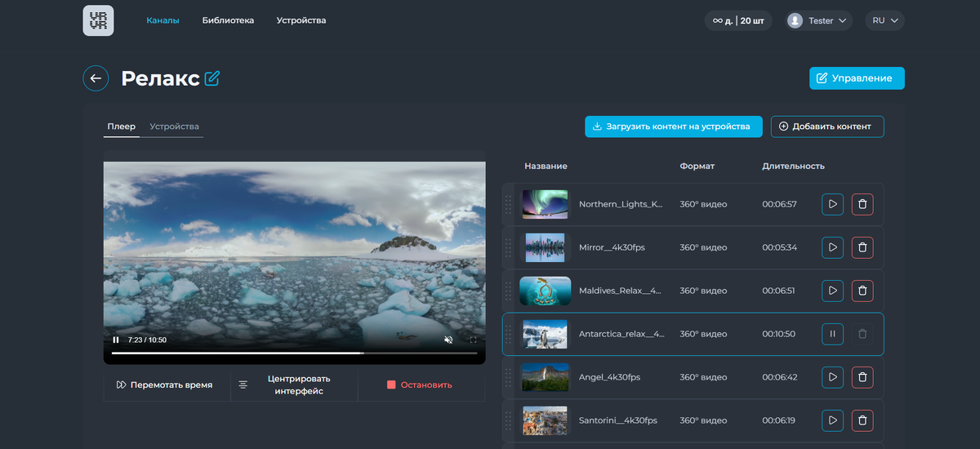
Task: Select the Mirror city thumbnail
Action: pos(545,247)
